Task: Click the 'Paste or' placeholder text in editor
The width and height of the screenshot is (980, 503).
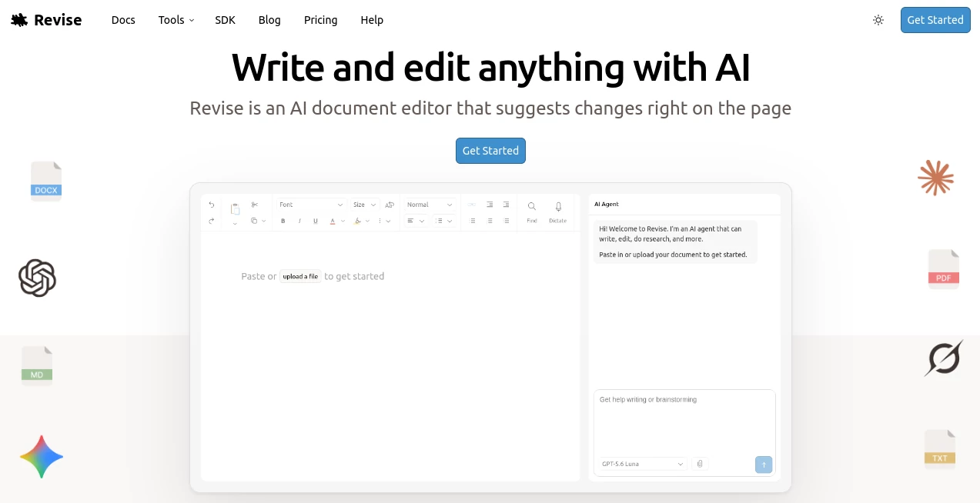Action: coord(259,276)
